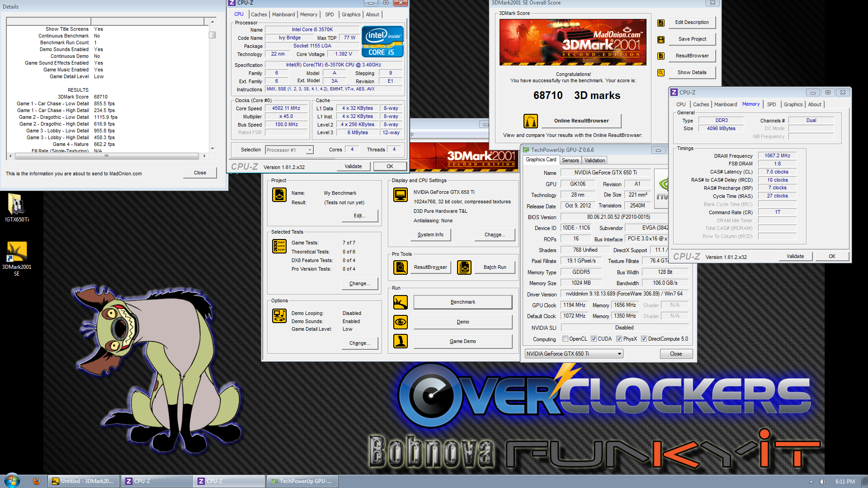
Task: Click Change under Selected Tests
Action: [x=360, y=283]
